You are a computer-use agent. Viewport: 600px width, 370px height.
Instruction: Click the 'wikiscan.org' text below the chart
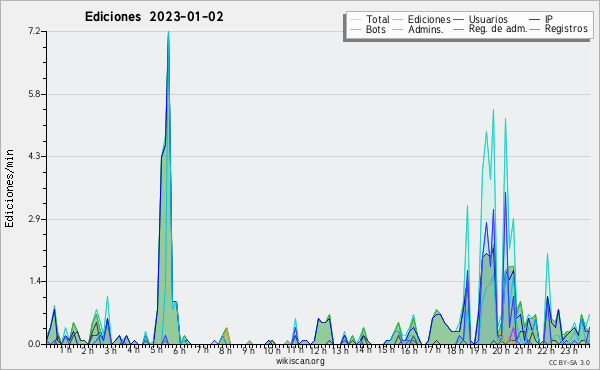point(300,361)
